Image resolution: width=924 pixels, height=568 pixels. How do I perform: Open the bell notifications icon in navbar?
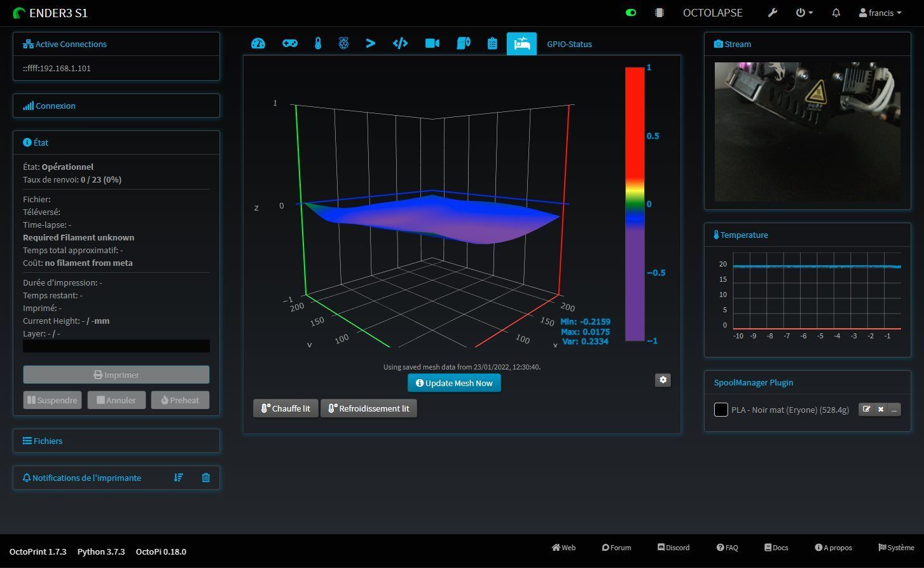point(836,13)
